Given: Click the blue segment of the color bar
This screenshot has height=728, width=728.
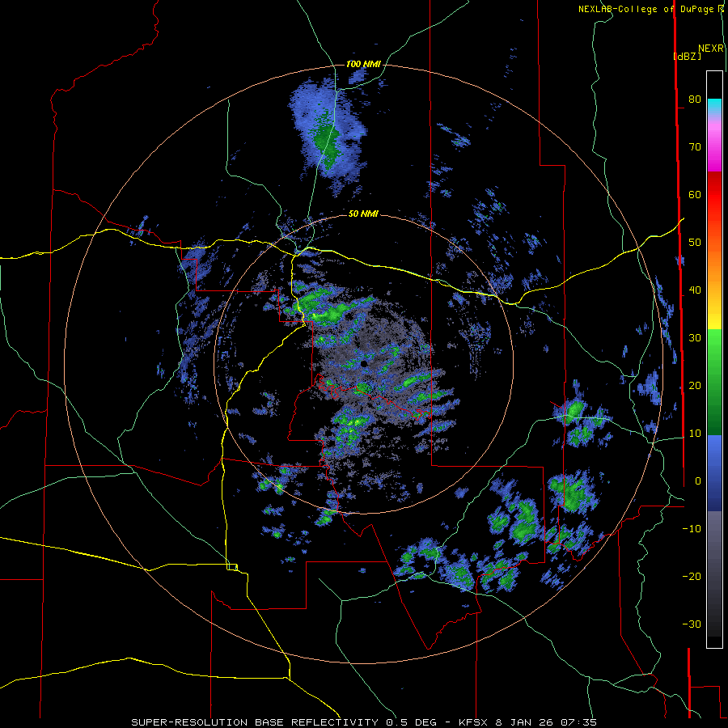Looking at the screenshot, I should (714, 473).
